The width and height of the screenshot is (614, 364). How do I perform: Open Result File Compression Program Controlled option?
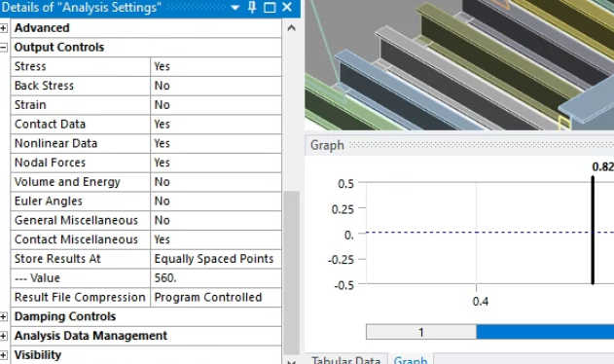pos(216,297)
